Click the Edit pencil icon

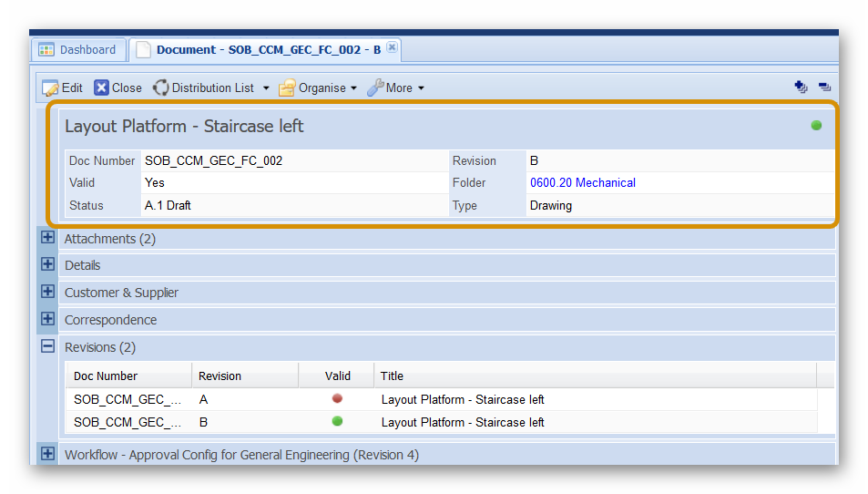point(50,88)
